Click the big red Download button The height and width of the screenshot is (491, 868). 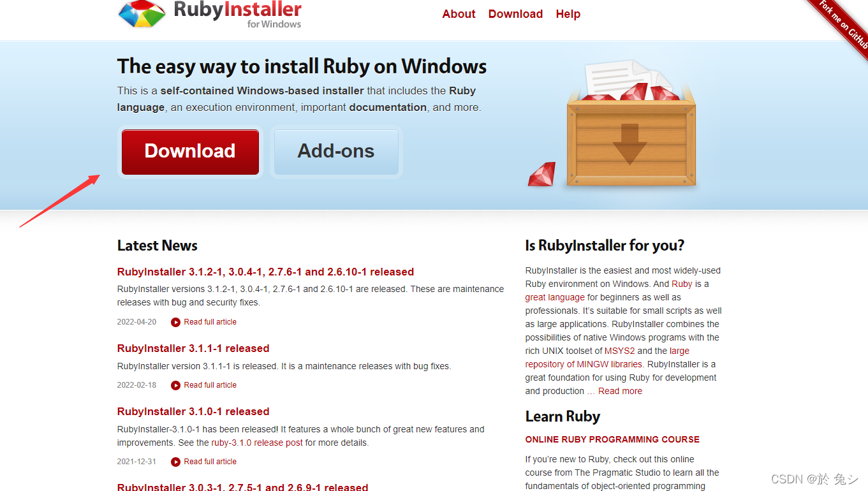pyautogui.click(x=190, y=152)
